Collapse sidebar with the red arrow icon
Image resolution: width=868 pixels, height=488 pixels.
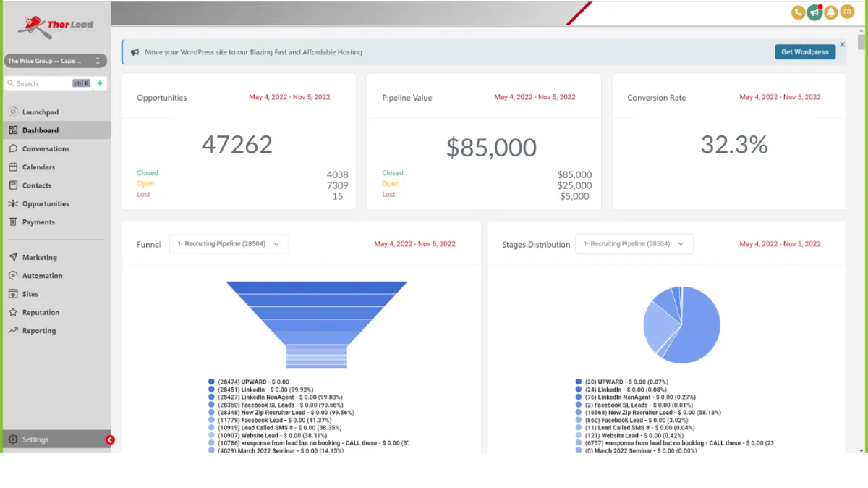110,439
